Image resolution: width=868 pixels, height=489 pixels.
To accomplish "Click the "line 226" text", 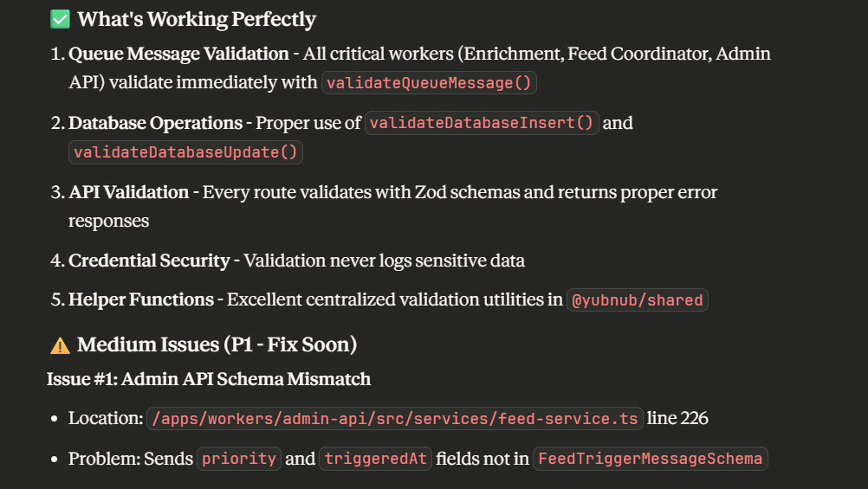I will (677, 419).
